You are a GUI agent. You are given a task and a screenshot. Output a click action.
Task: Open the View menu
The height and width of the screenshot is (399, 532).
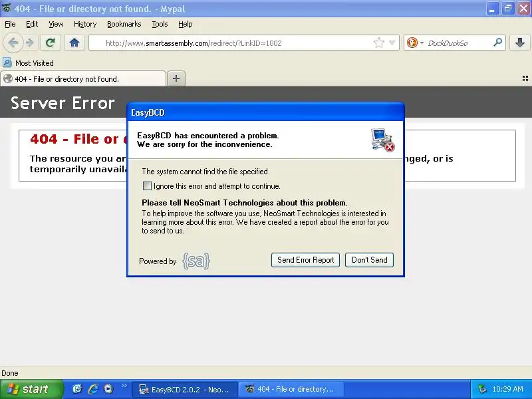56,24
